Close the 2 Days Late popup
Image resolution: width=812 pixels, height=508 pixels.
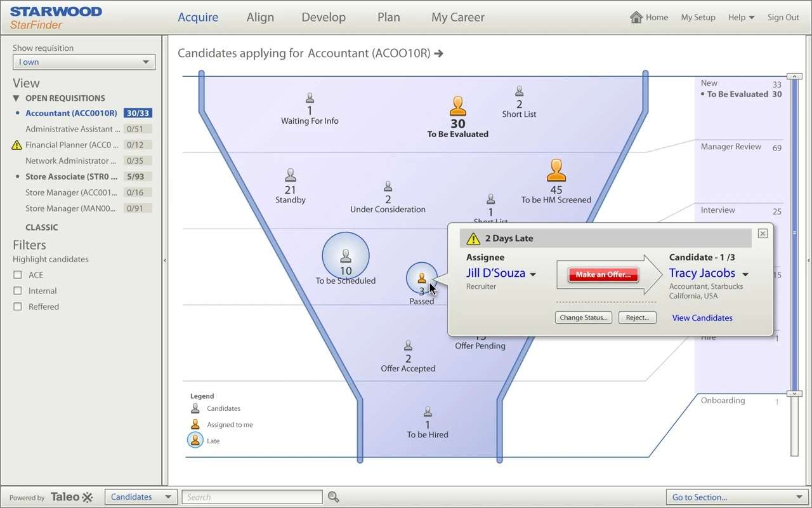pos(763,234)
